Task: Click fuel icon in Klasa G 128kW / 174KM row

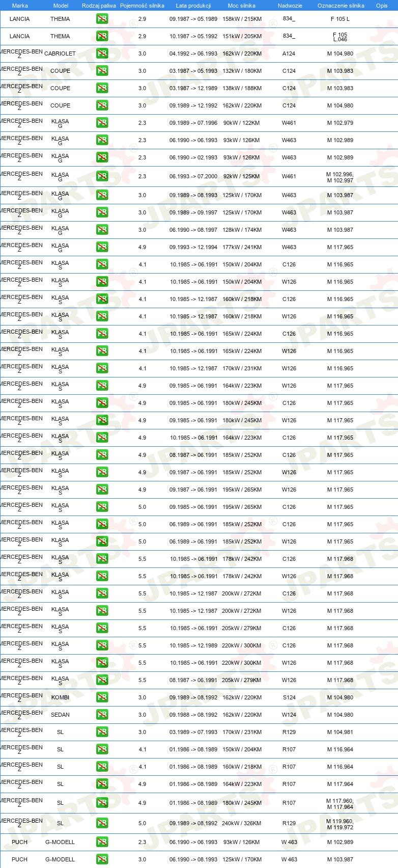Action: coord(102,230)
